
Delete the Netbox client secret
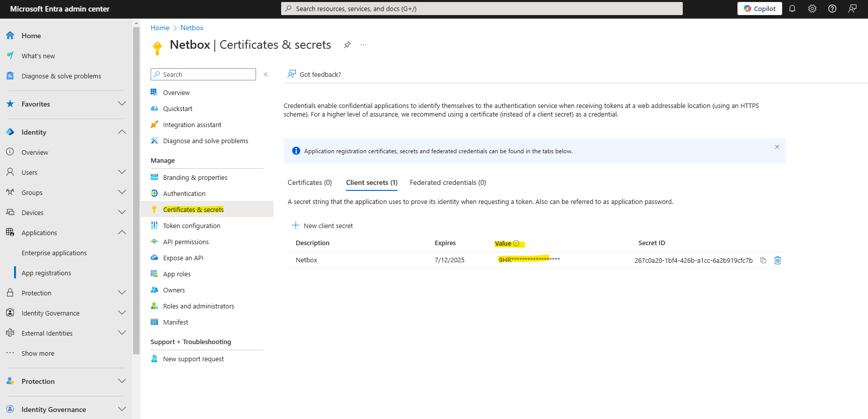pyautogui.click(x=778, y=260)
